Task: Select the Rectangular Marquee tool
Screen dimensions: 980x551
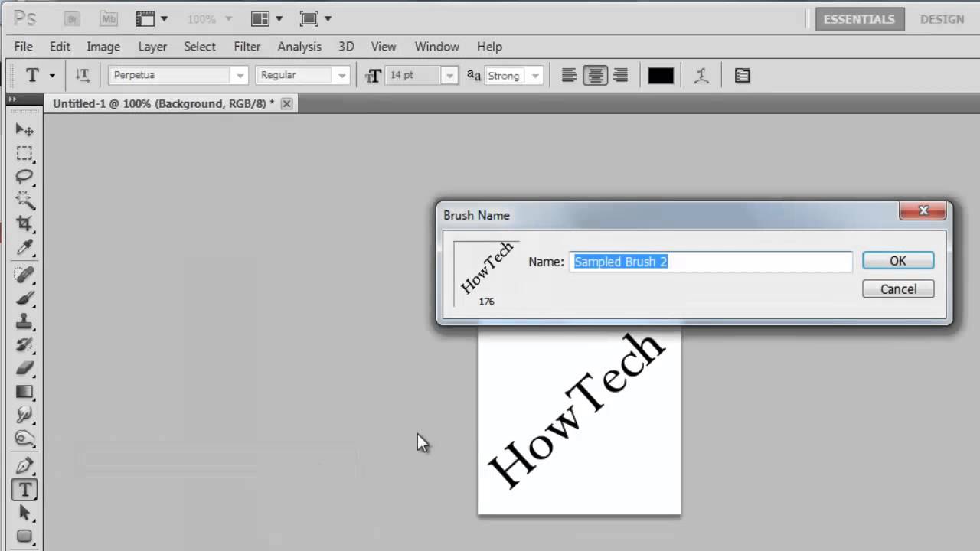Action: pyautogui.click(x=24, y=153)
